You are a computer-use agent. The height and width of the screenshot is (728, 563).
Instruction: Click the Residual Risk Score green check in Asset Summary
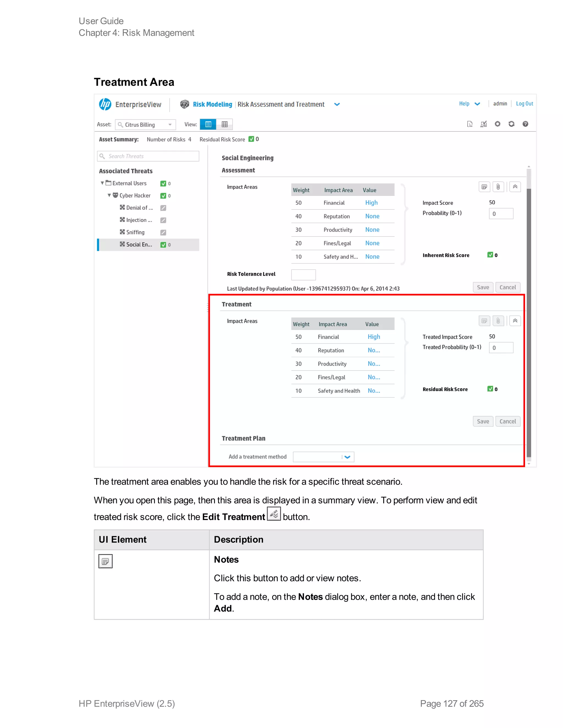251,139
